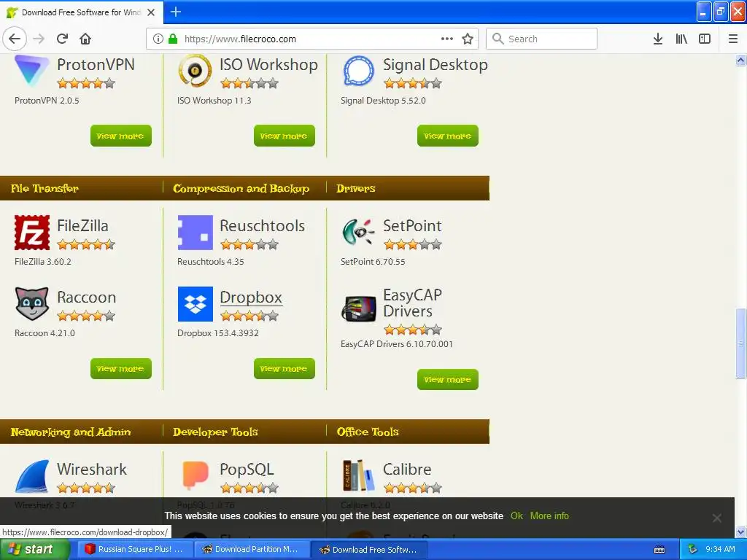The height and width of the screenshot is (560, 747).
Task: Open the File Transfer category heading
Action: pyautogui.click(x=44, y=188)
